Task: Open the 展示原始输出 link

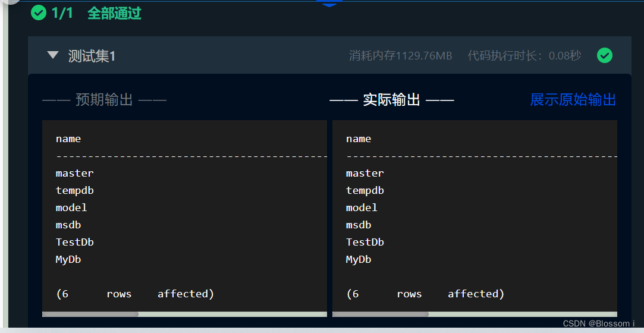Action: click(573, 100)
